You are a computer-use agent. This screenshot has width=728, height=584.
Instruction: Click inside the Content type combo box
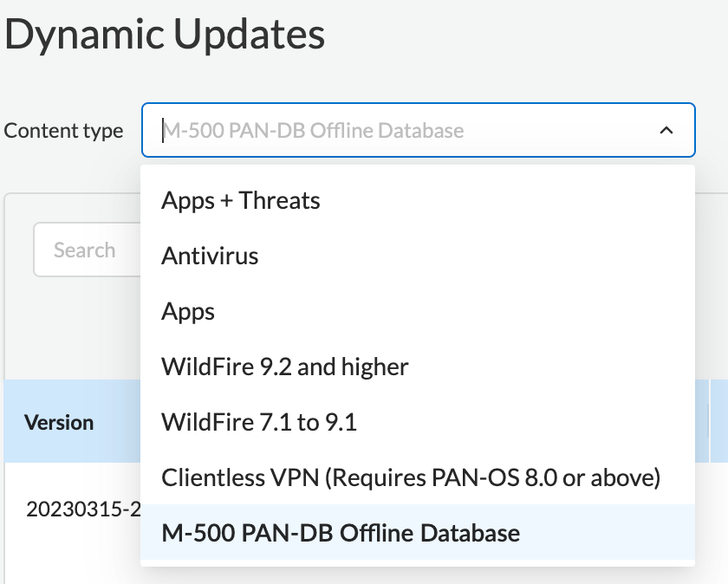point(418,130)
